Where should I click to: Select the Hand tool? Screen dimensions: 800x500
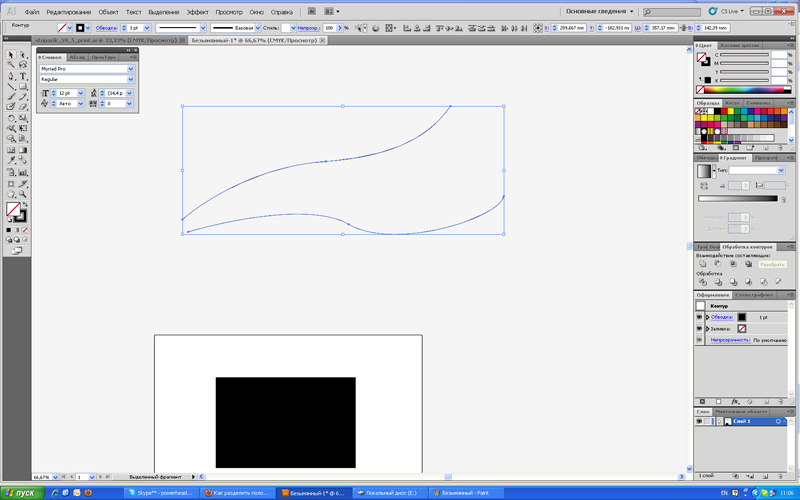11,194
